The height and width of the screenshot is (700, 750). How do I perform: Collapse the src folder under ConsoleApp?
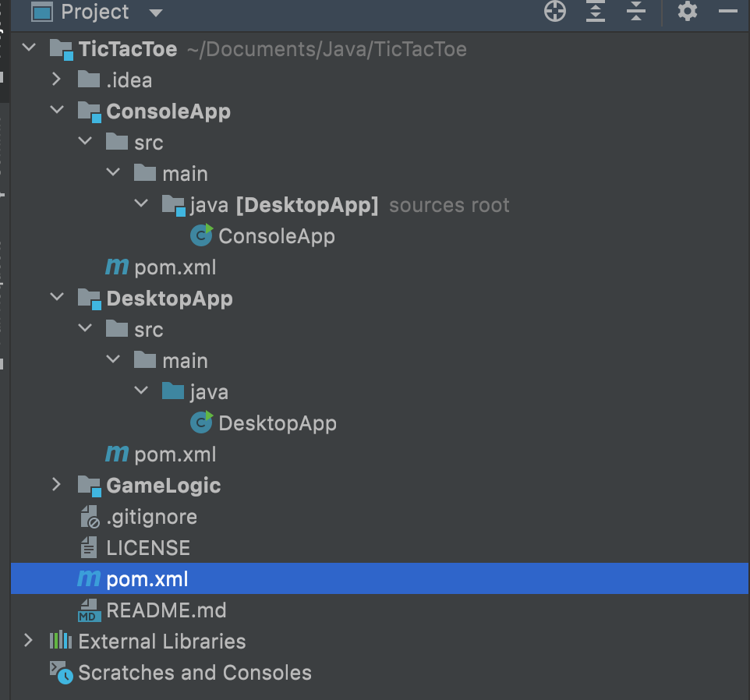pyautogui.click(x=85, y=140)
